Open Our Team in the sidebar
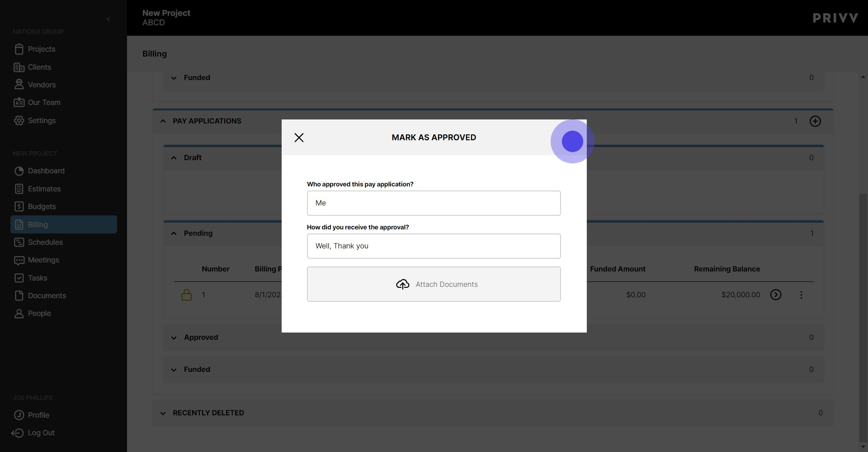 [x=44, y=102]
